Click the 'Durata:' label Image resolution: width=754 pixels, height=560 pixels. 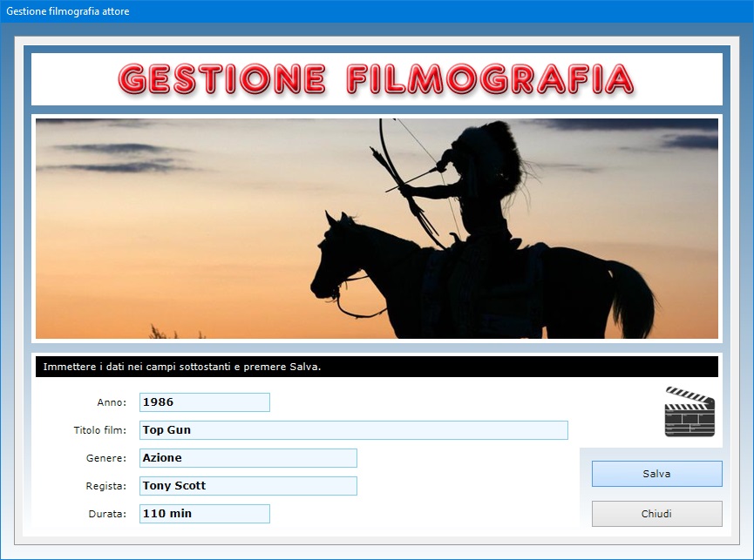(x=107, y=514)
